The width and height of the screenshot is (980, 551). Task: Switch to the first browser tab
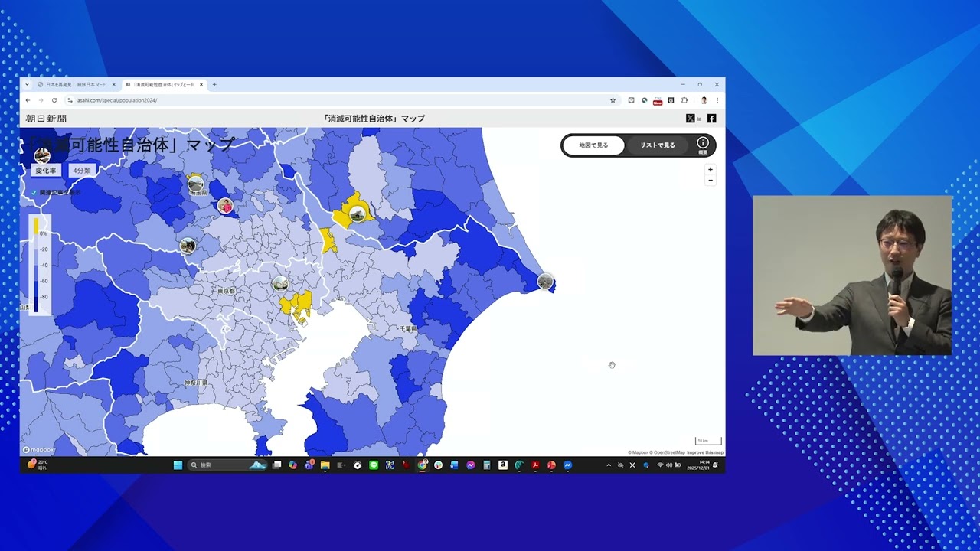(x=75, y=84)
